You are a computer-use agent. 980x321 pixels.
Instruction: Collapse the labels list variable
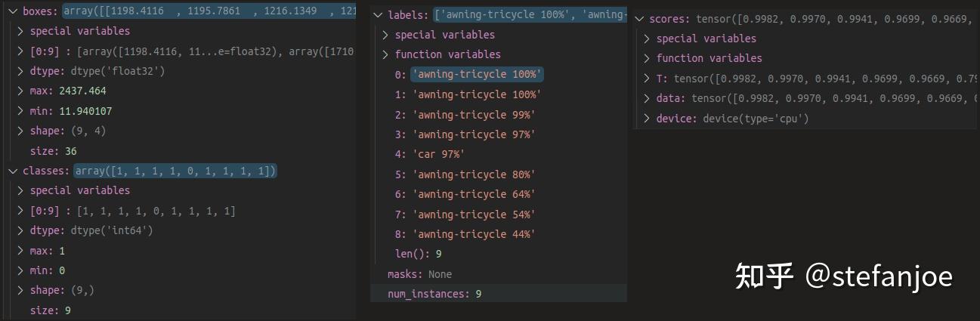tap(378, 15)
